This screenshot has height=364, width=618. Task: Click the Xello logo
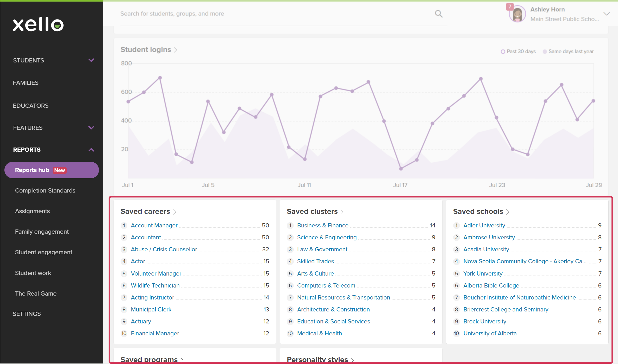point(38,24)
